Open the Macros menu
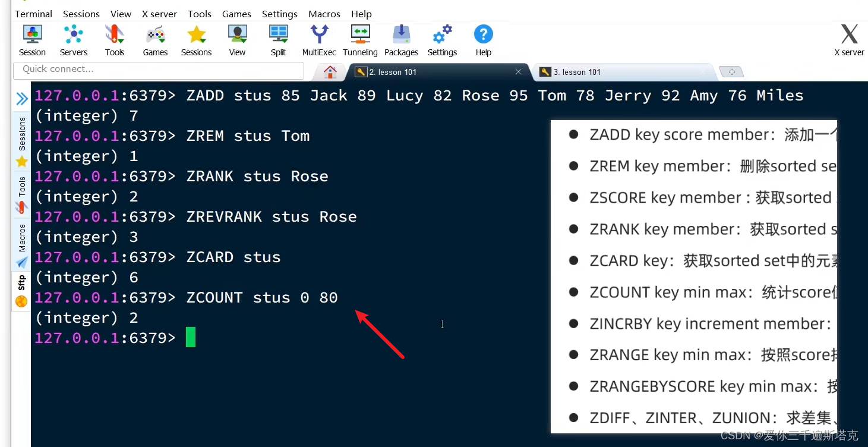The height and width of the screenshot is (447, 868). coord(324,14)
